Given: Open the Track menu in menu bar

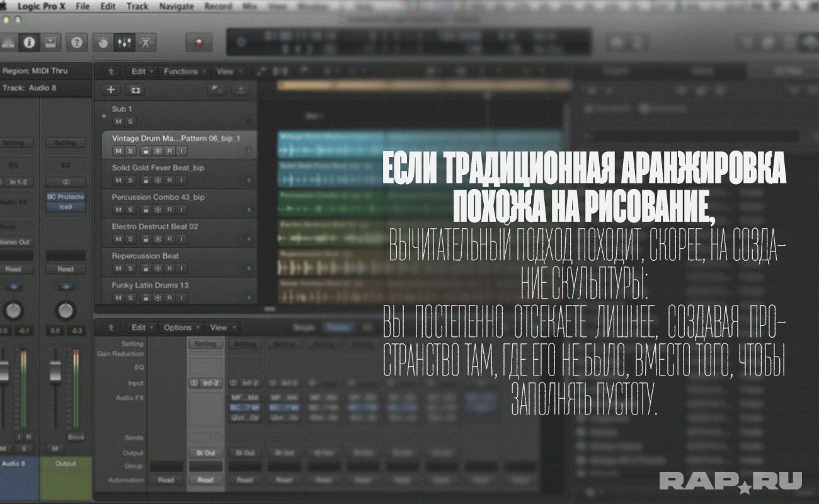Looking at the screenshot, I should pyautogui.click(x=137, y=6).
